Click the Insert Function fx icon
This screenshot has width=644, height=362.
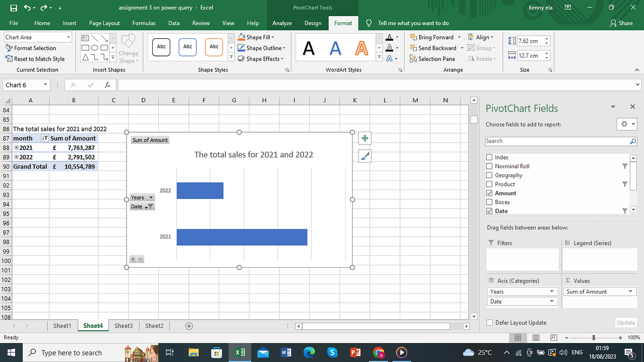[x=108, y=85]
